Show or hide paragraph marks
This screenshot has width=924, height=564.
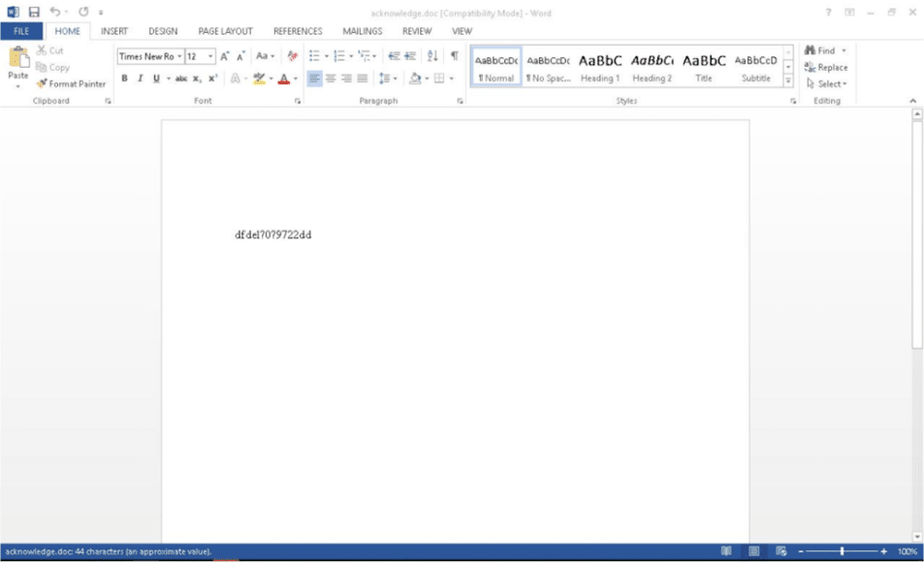click(x=455, y=56)
